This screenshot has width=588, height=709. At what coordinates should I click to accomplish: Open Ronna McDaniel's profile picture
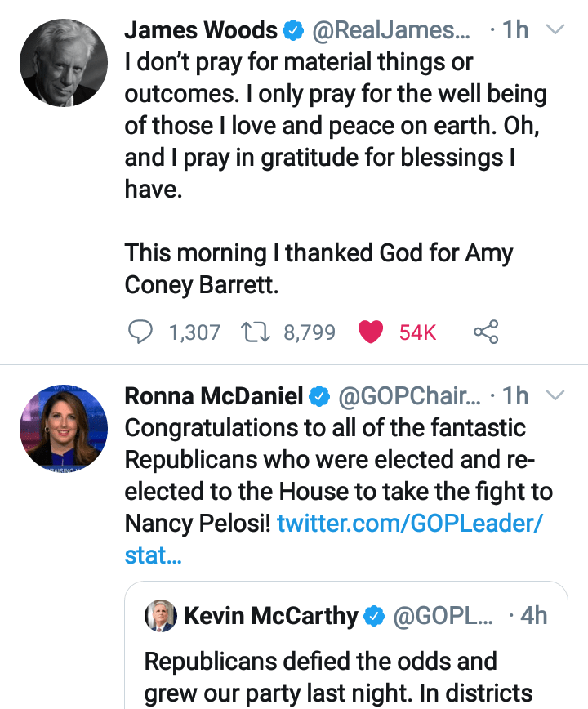64,428
